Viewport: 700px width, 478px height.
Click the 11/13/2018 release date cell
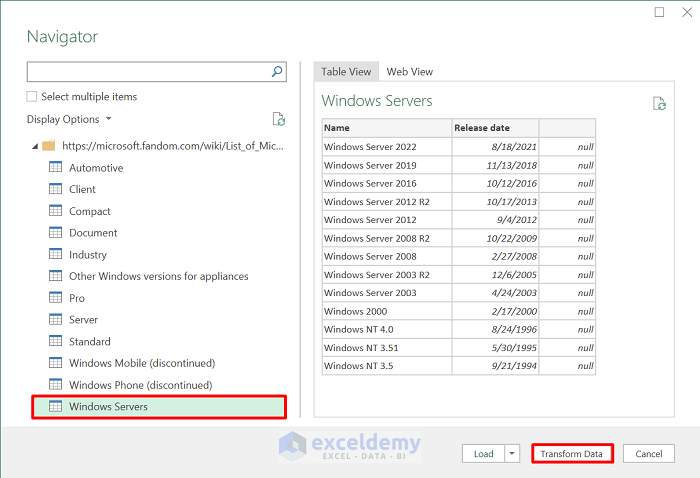[495, 165]
